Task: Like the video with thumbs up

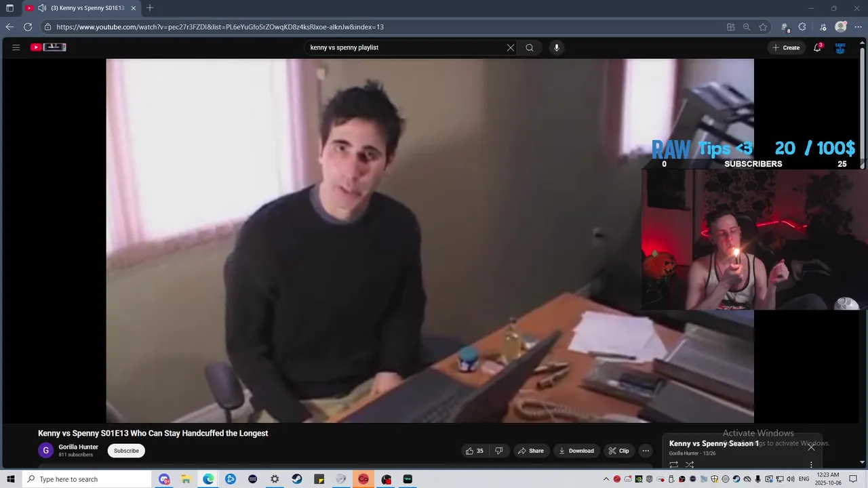Action: [x=475, y=451]
